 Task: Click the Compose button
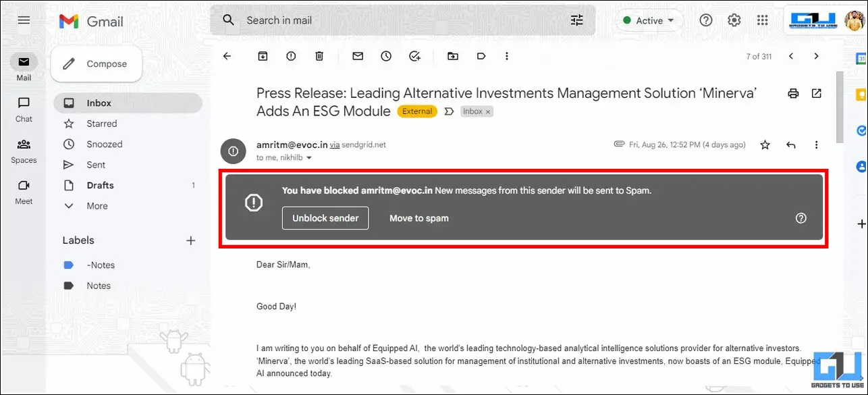pyautogui.click(x=97, y=64)
